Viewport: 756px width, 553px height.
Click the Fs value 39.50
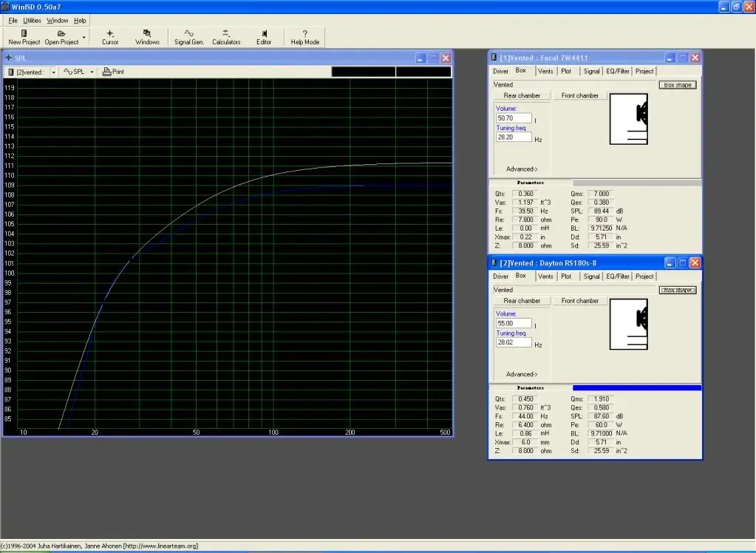tap(525, 211)
